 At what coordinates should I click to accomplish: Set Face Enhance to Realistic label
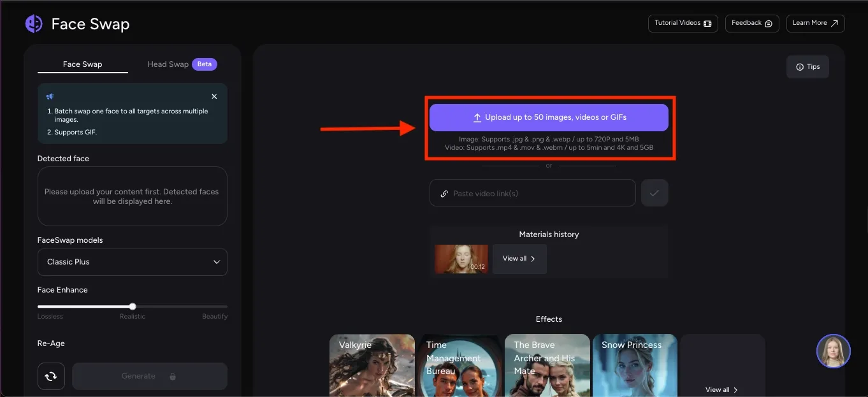coord(133,317)
